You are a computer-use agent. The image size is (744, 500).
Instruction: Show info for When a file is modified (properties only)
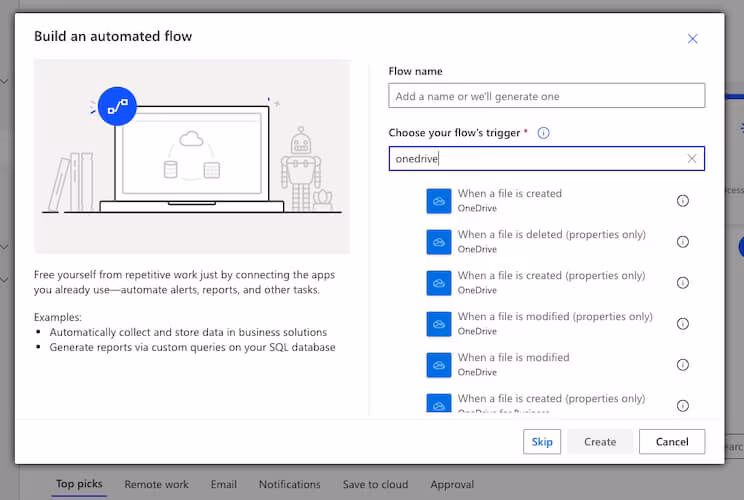(x=682, y=324)
